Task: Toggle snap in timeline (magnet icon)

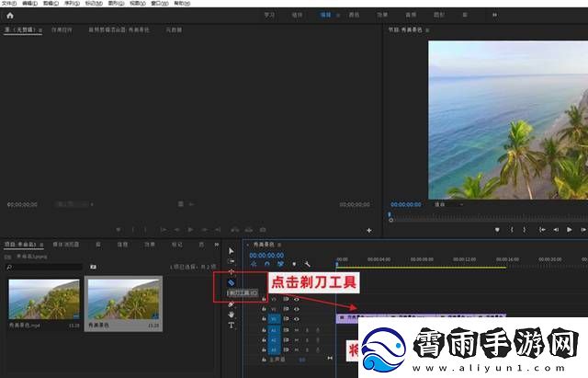Action: [x=267, y=264]
